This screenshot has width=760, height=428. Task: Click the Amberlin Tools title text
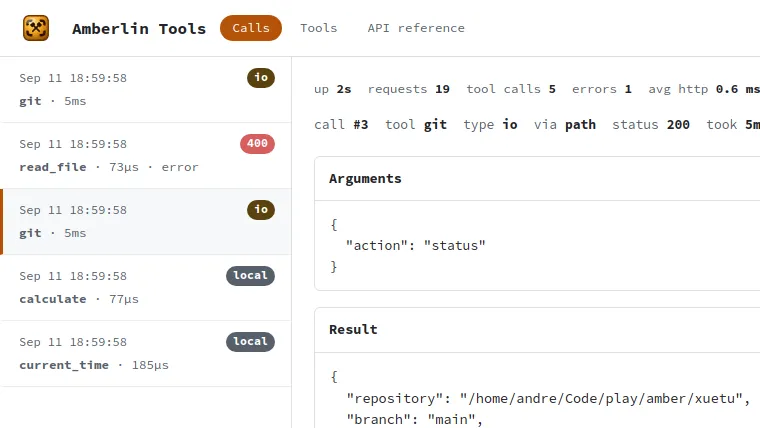pyautogui.click(x=139, y=29)
